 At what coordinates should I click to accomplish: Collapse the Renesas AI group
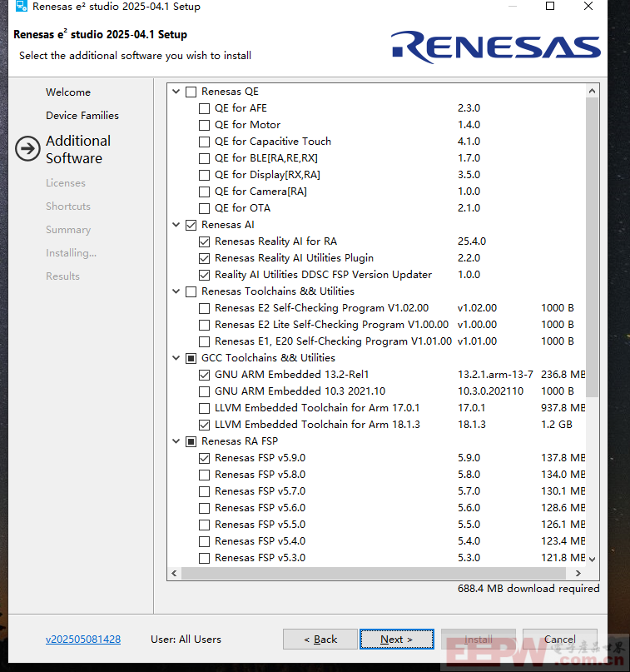tap(176, 225)
